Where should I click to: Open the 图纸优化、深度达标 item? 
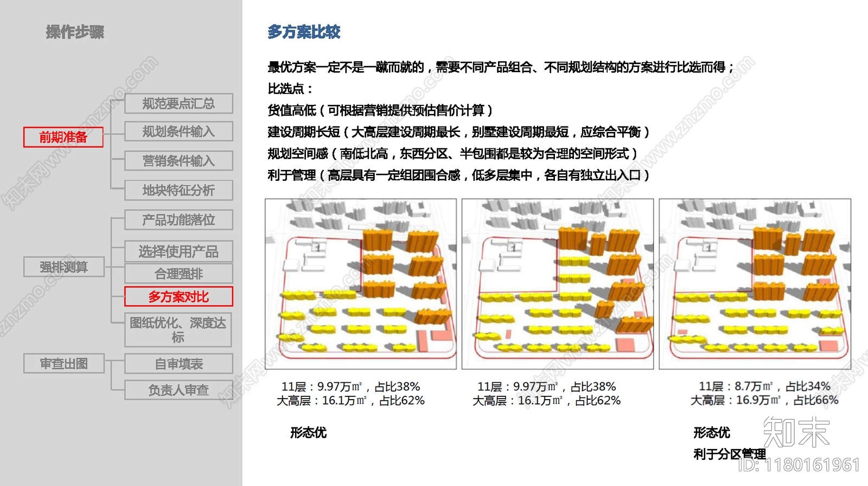tap(178, 330)
